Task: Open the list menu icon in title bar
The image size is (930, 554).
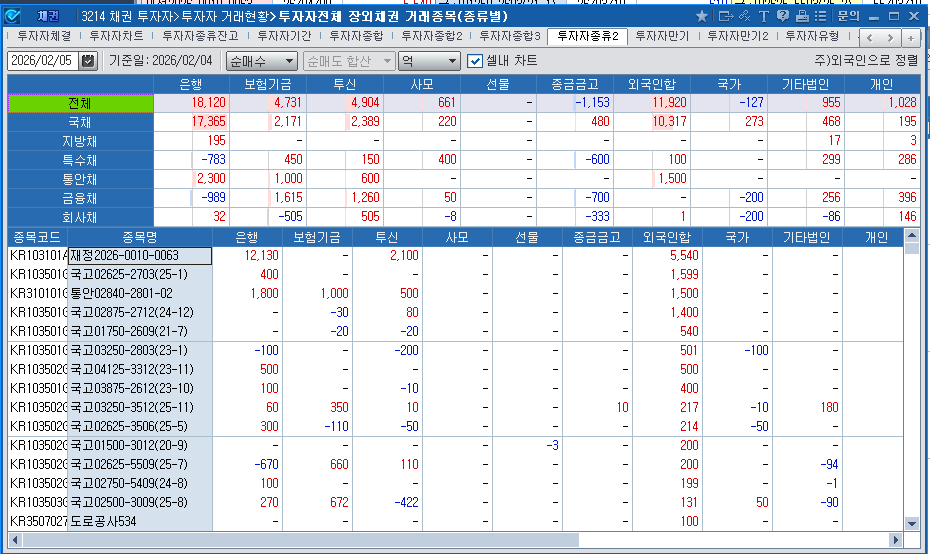Action: tap(820, 17)
